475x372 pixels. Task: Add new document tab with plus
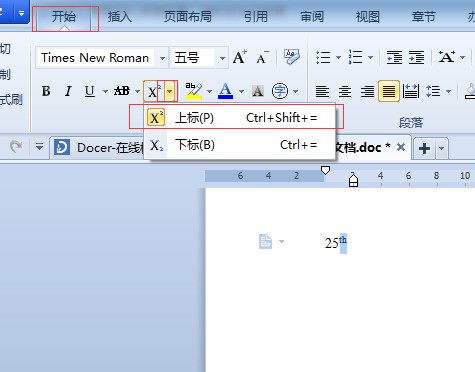tap(424, 148)
